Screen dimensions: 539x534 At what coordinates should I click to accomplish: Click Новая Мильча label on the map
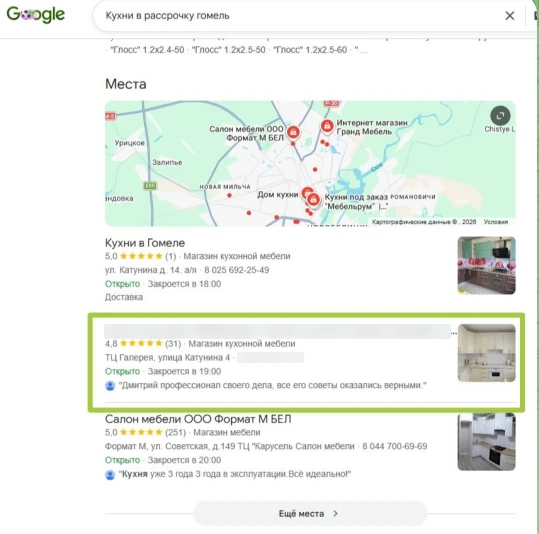click(x=225, y=187)
